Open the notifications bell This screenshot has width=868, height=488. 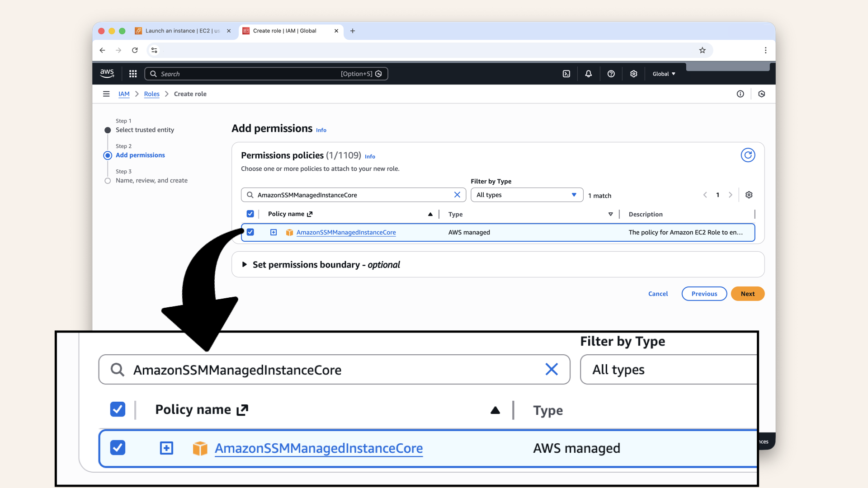pyautogui.click(x=588, y=74)
